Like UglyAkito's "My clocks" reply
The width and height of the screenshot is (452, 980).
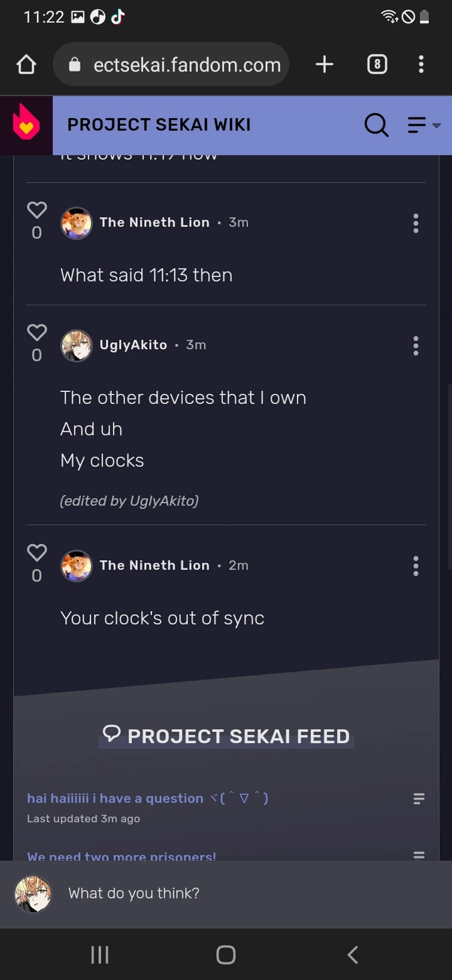pyautogui.click(x=37, y=332)
